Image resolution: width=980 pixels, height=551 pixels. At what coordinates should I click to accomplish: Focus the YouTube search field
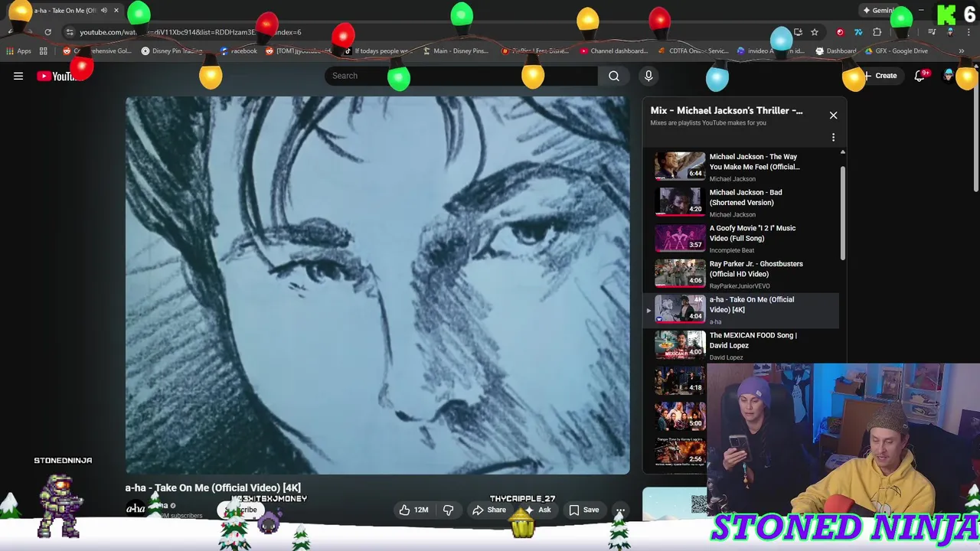461,76
